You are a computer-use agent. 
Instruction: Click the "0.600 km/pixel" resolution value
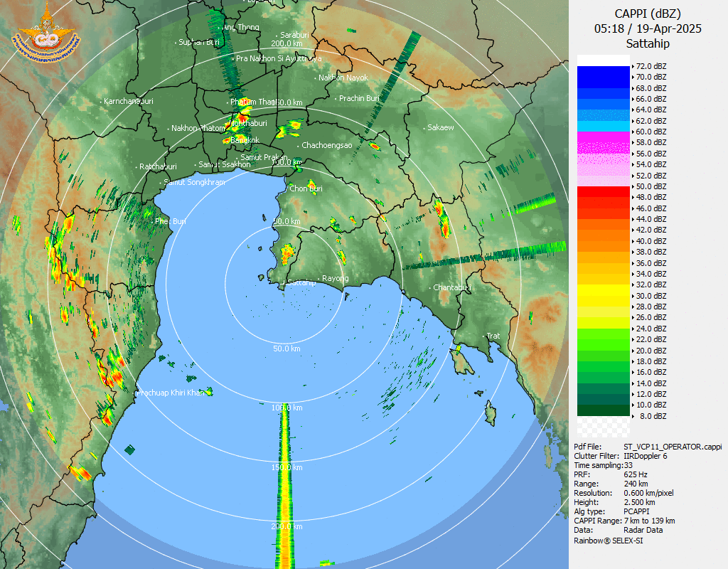click(648, 494)
